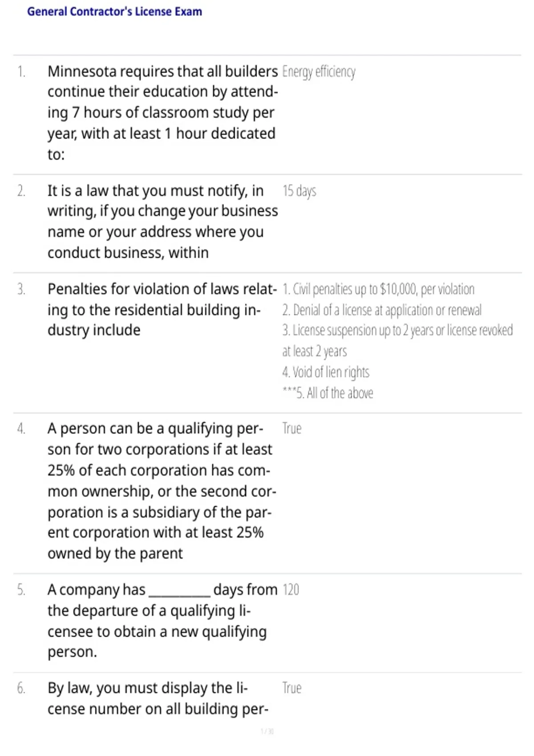534x756 pixels.
Task: Click the True answer for question 6
Action: [291, 688]
